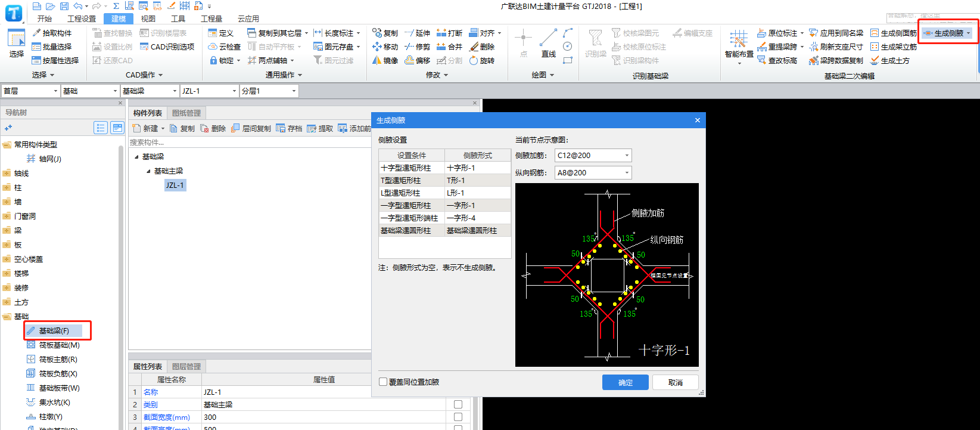Click 取消 button in 生成侧腋 dialog
The image size is (980, 430).
click(676, 382)
